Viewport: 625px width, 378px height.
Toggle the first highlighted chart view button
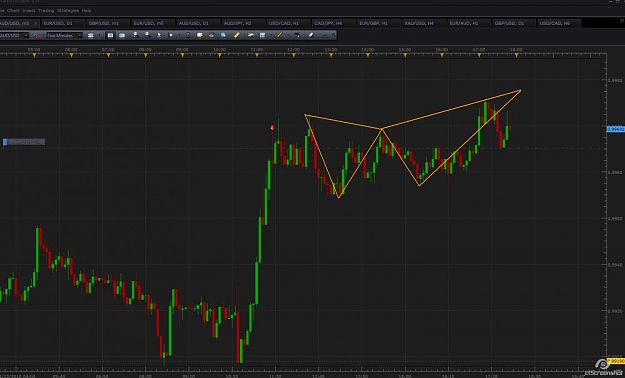110,35
